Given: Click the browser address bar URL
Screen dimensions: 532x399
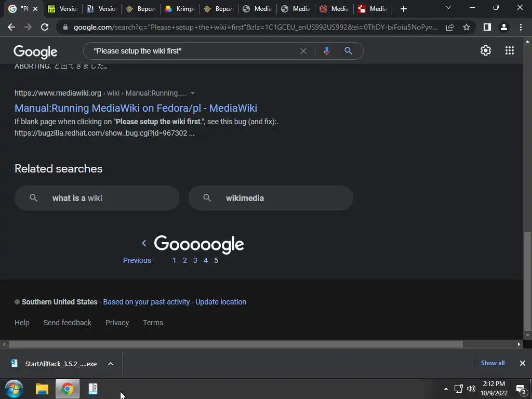Looking at the screenshot, I should pos(255,27).
